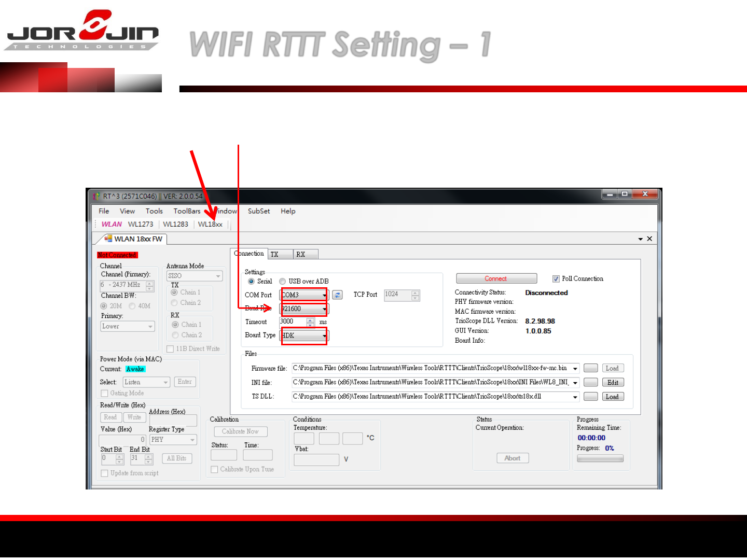
Task: Click the Address (Hex) input field
Action: pos(173,420)
